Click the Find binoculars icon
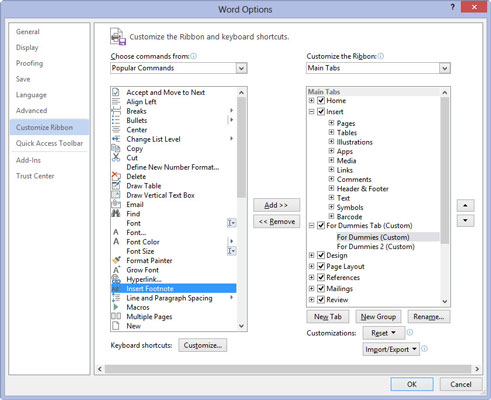 (116, 214)
